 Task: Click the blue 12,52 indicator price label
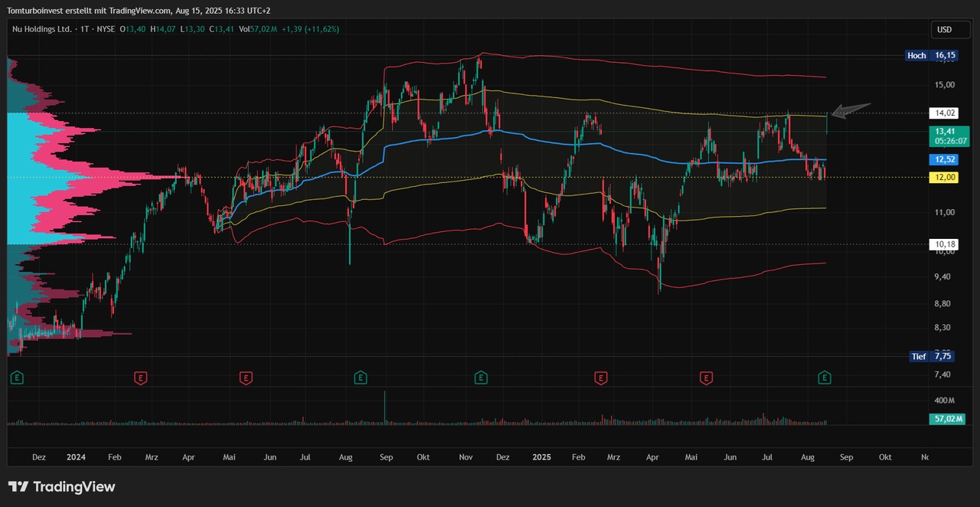944,159
